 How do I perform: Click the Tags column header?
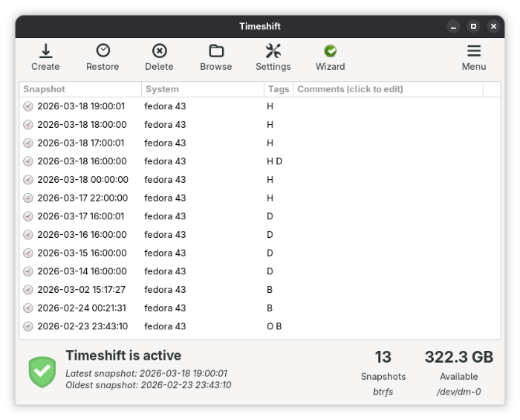(x=279, y=89)
